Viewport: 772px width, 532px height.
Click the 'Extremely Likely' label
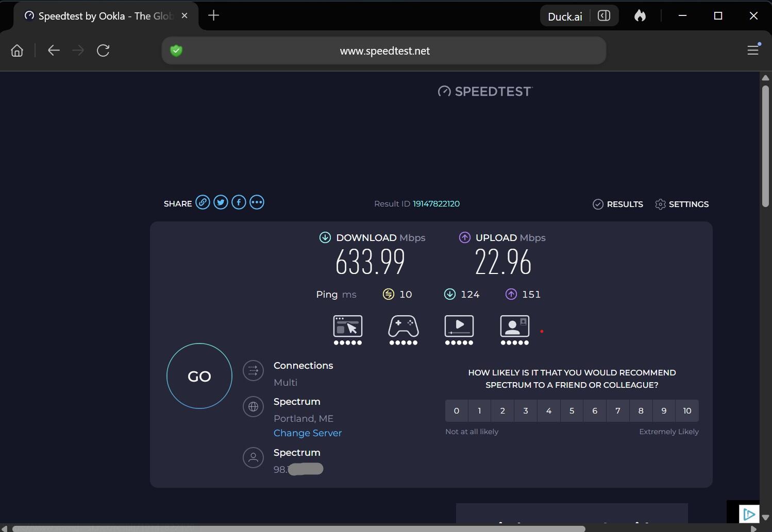(x=669, y=432)
